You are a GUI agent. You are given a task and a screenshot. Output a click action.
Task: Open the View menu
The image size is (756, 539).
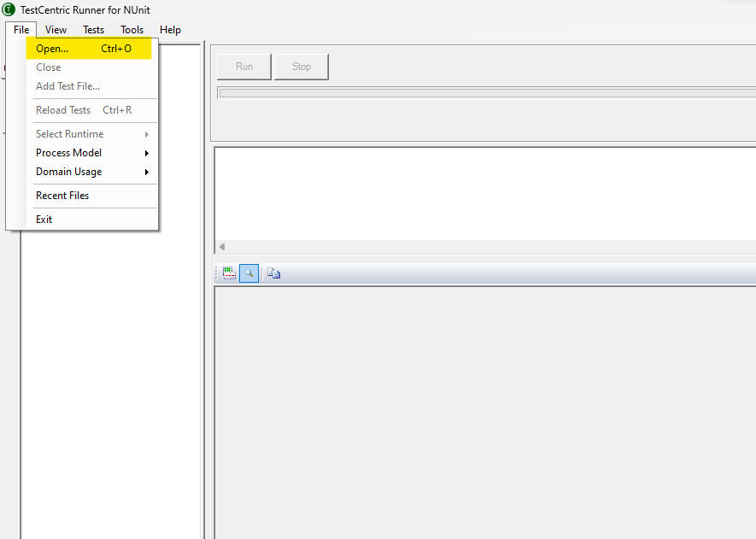point(56,30)
